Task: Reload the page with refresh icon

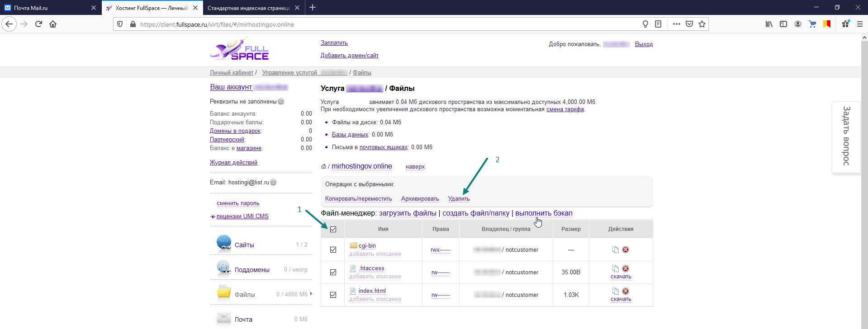Action: (38, 24)
